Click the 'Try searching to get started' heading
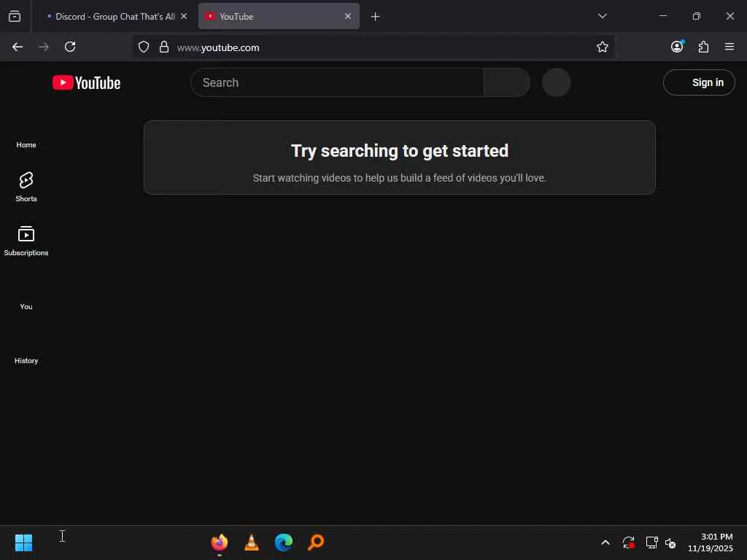The width and height of the screenshot is (747, 560). coord(399,151)
